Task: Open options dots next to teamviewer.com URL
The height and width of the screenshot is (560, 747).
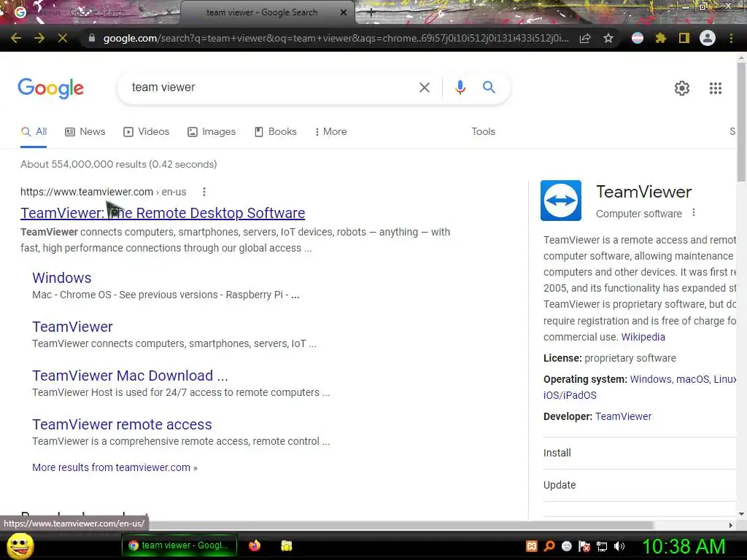Action: pos(204,192)
